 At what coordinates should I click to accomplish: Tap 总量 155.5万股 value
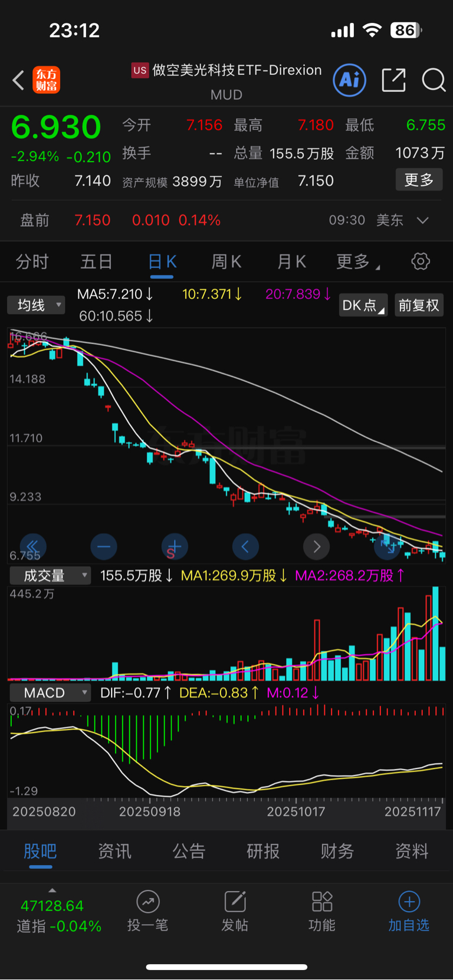tap(302, 154)
